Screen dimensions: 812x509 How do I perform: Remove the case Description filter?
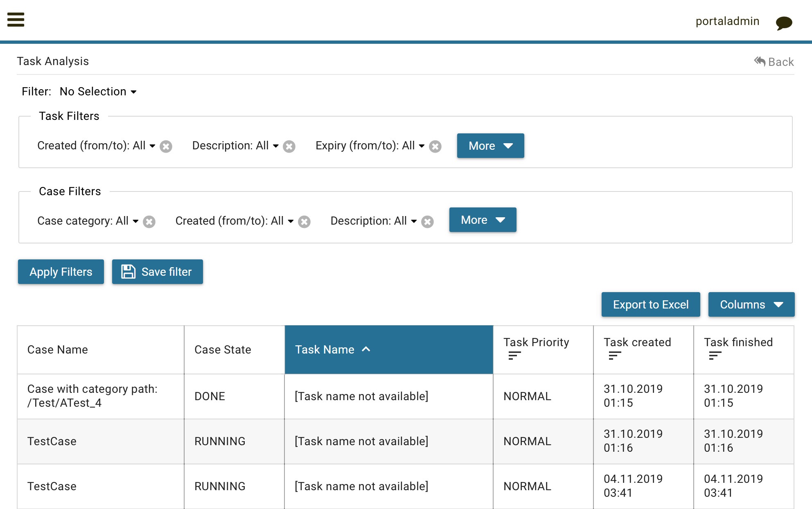pyautogui.click(x=427, y=222)
